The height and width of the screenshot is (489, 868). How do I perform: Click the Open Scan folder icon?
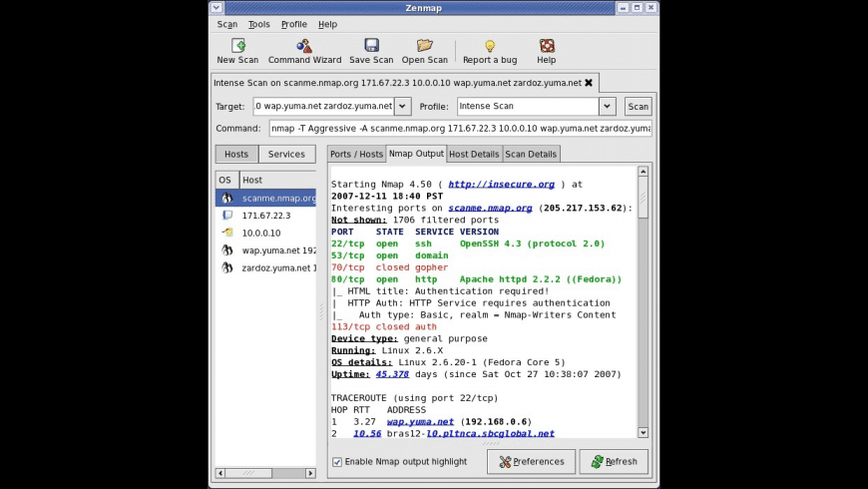[425, 45]
